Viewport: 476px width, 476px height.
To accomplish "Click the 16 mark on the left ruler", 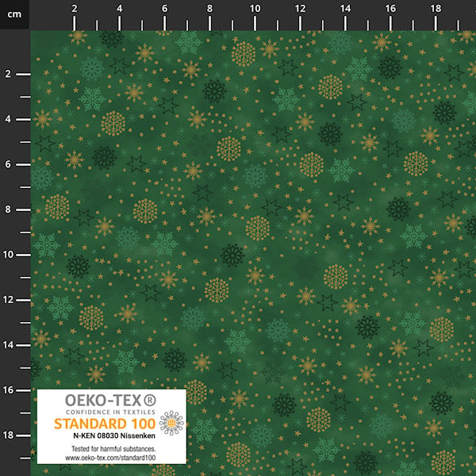I will tap(8, 390).
